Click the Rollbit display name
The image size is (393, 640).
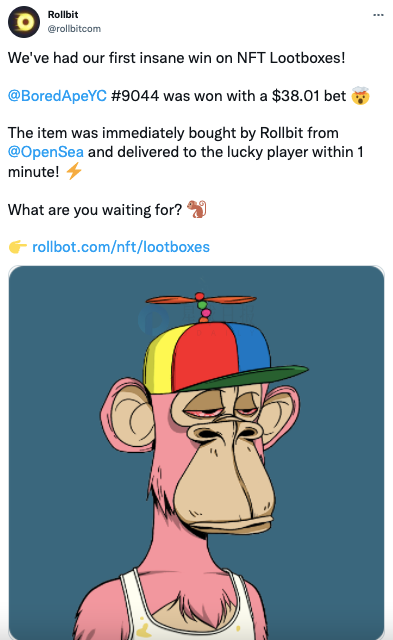pos(63,14)
